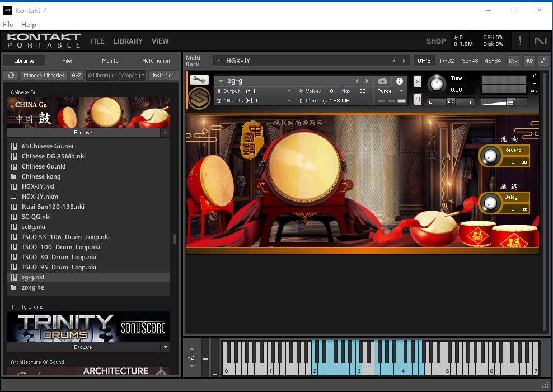This screenshot has height=392, width=553.
Task: Open the Kontakt Portable logo
Action: (44, 40)
